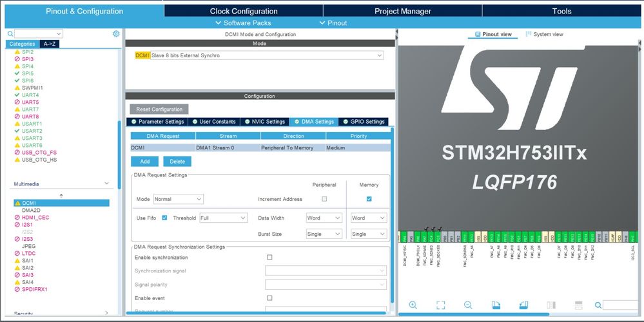The width and height of the screenshot is (644, 322).
Task: Click the green check icon on NVIC Settings
Action: [248, 122]
